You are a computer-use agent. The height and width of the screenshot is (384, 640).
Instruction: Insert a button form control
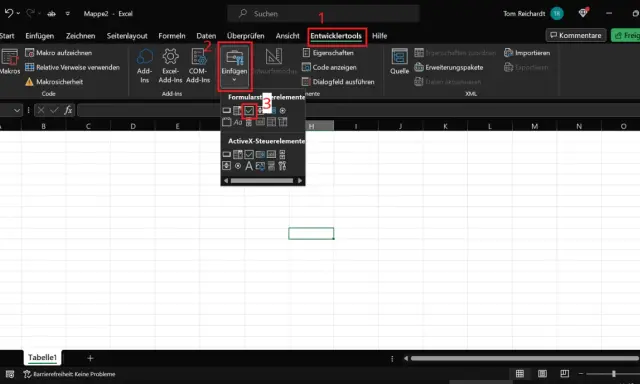tap(227, 111)
